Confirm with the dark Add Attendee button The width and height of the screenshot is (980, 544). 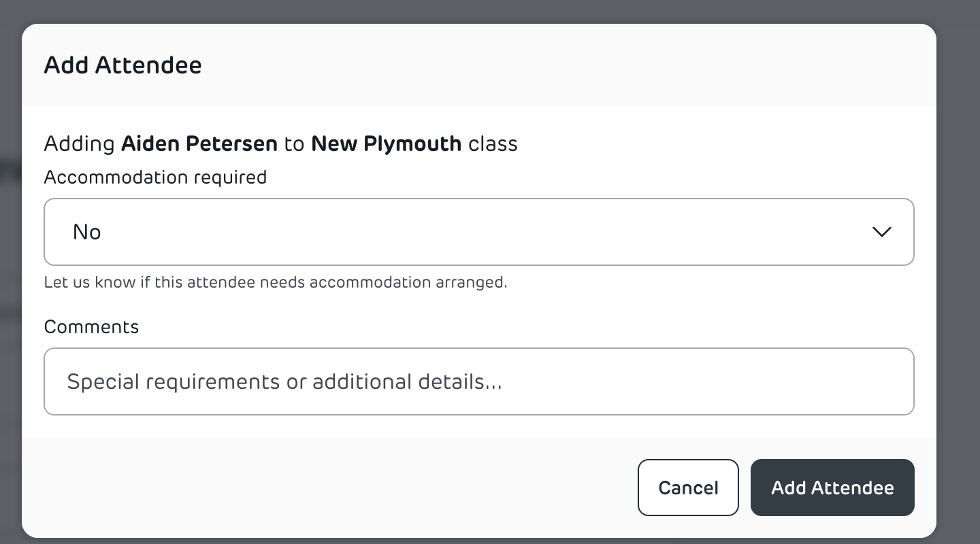pos(832,488)
